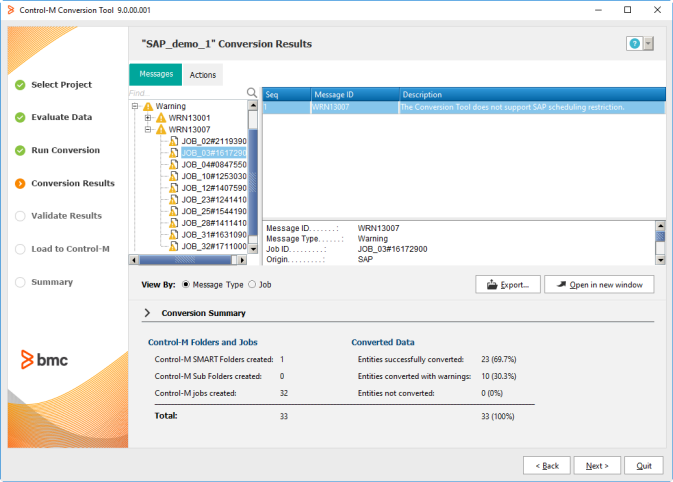Click the tree vertical scrollbar down arrow
This screenshot has width=673, height=482.
tap(253, 249)
